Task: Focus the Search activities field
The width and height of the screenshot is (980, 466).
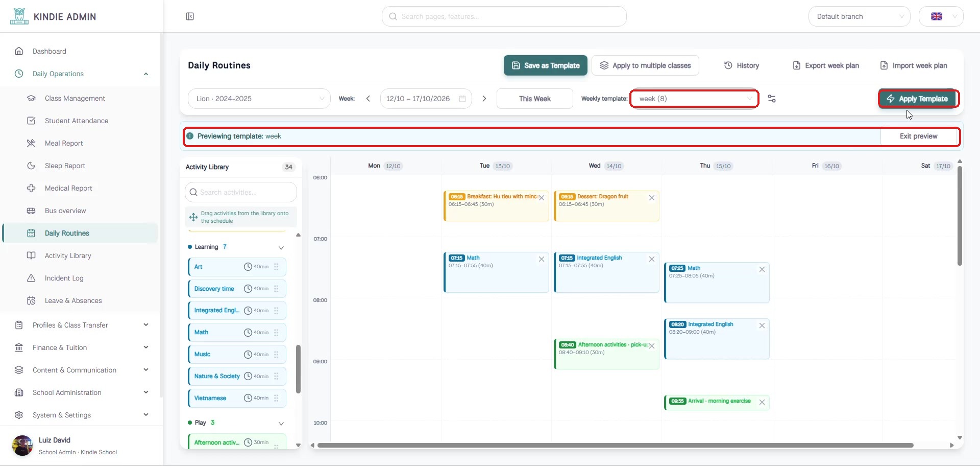Action: [x=241, y=192]
